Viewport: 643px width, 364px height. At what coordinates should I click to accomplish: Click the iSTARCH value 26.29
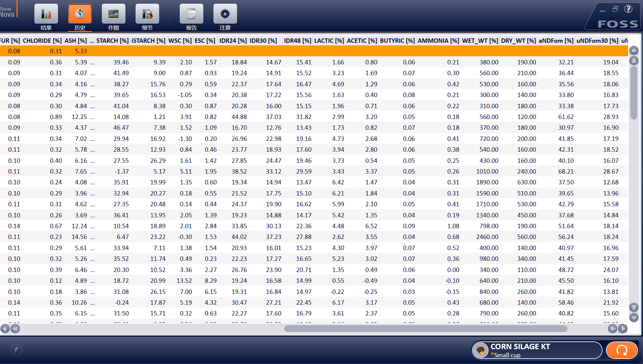tap(158, 161)
